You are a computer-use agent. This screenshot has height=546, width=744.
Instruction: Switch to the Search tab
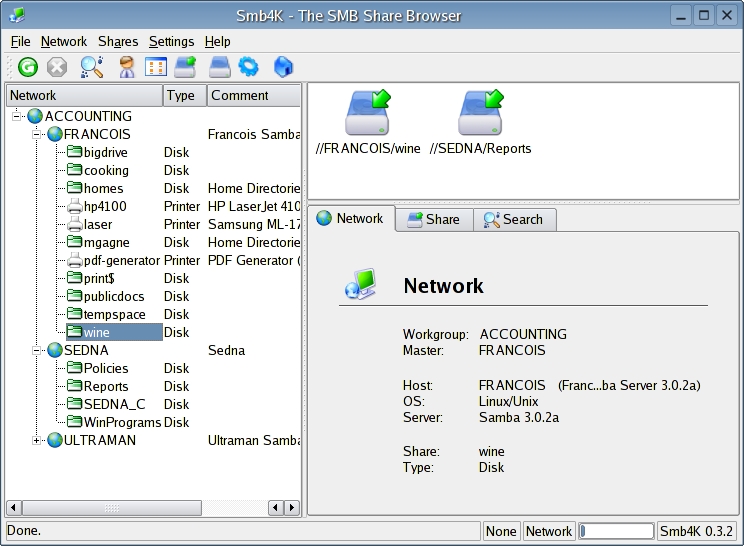pyautogui.click(x=513, y=220)
